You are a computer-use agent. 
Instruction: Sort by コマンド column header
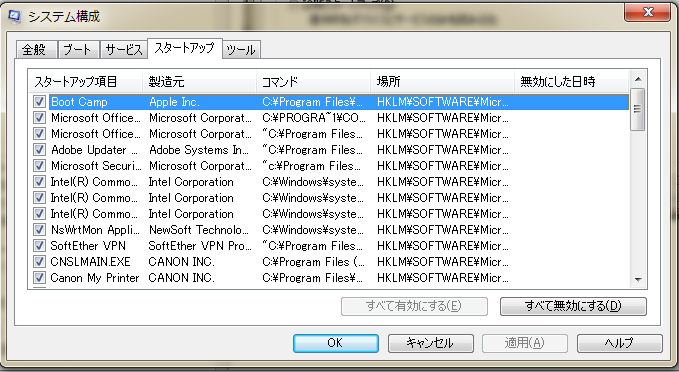tap(314, 81)
